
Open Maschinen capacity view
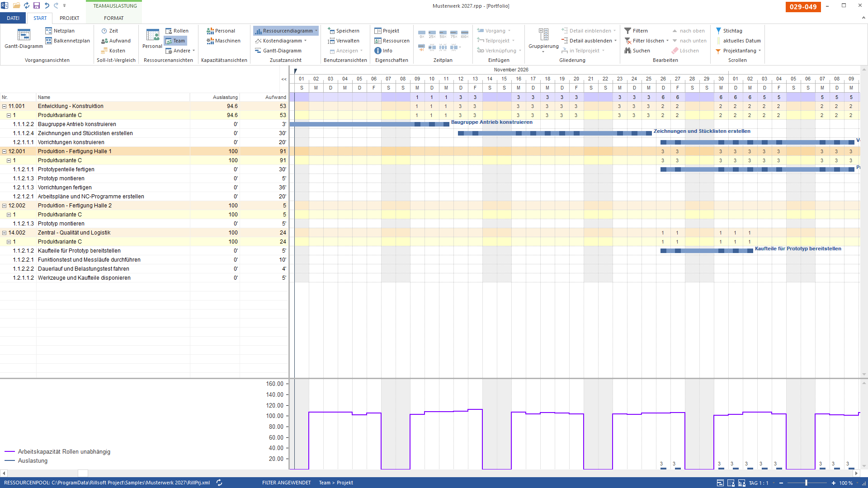pyautogui.click(x=223, y=41)
